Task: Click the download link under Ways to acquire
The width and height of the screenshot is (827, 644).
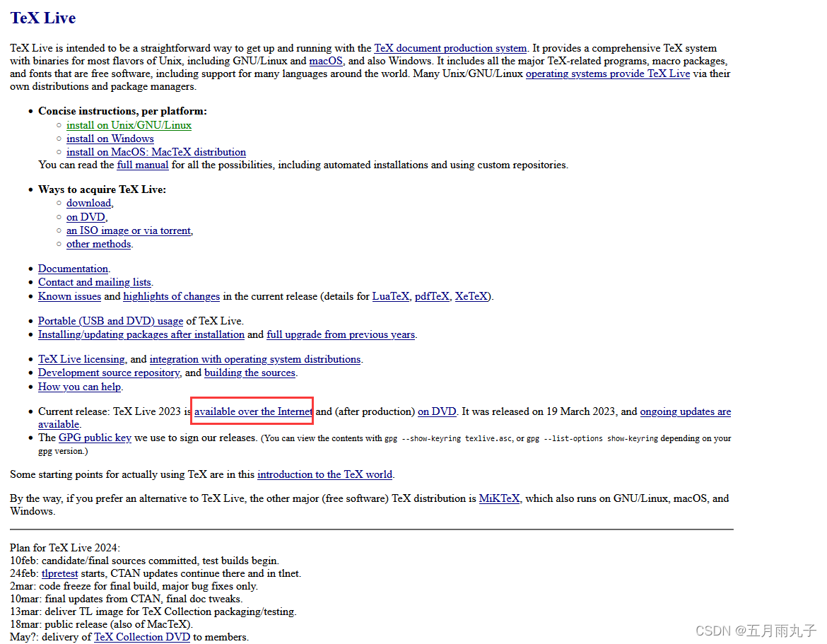Action: (88, 203)
